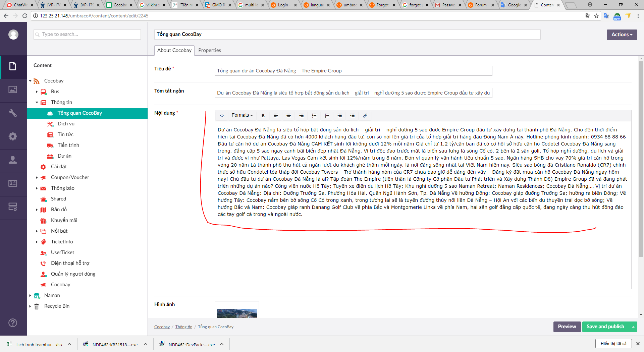
Task: Select Khuyến mãi tree item
Action: coord(64,220)
